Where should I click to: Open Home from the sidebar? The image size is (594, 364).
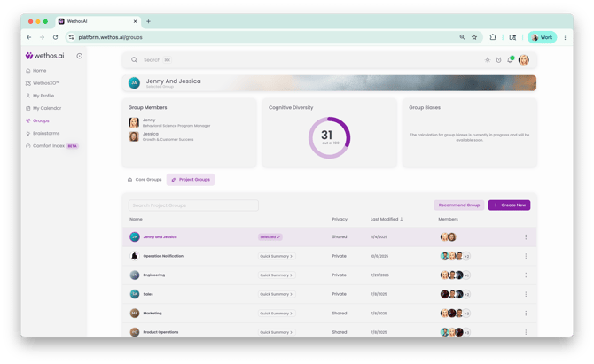click(x=39, y=70)
